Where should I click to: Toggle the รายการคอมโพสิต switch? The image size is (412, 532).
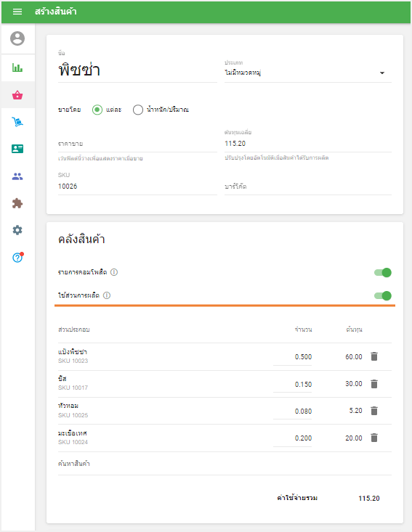[383, 272]
